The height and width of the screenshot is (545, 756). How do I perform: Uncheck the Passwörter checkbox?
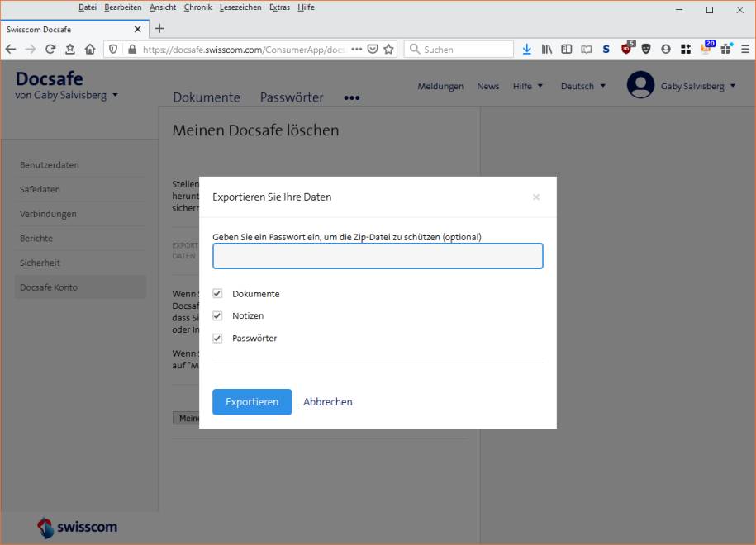217,339
